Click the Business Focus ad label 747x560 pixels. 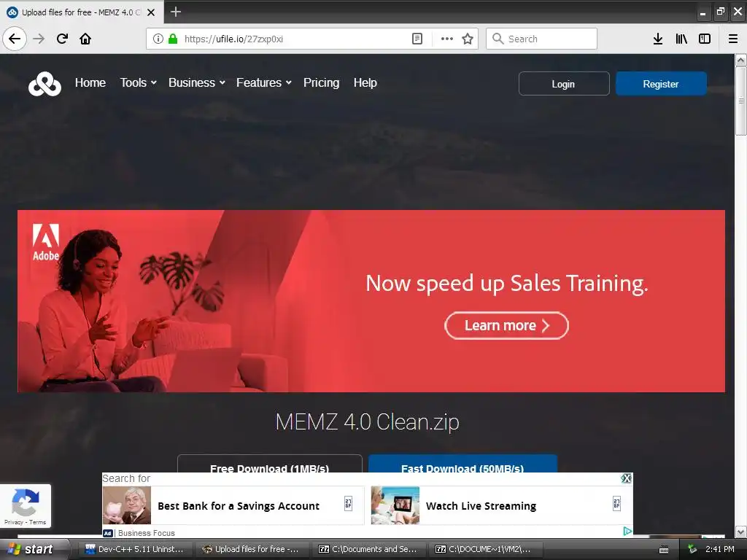coord(146,533)
